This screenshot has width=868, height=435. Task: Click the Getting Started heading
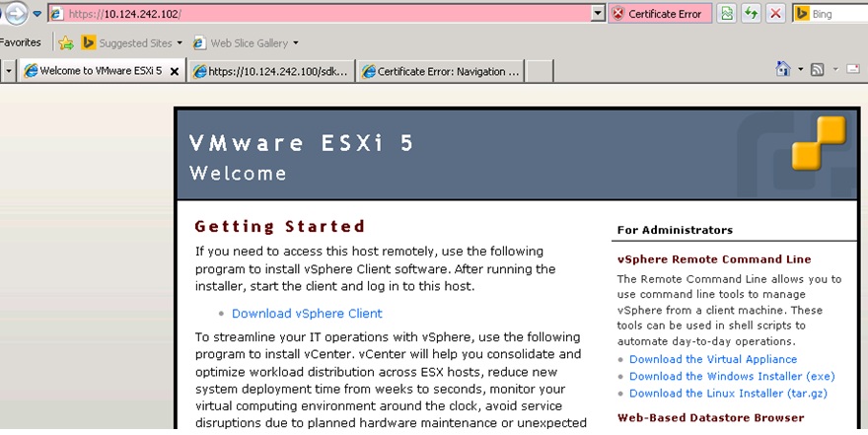279,226
